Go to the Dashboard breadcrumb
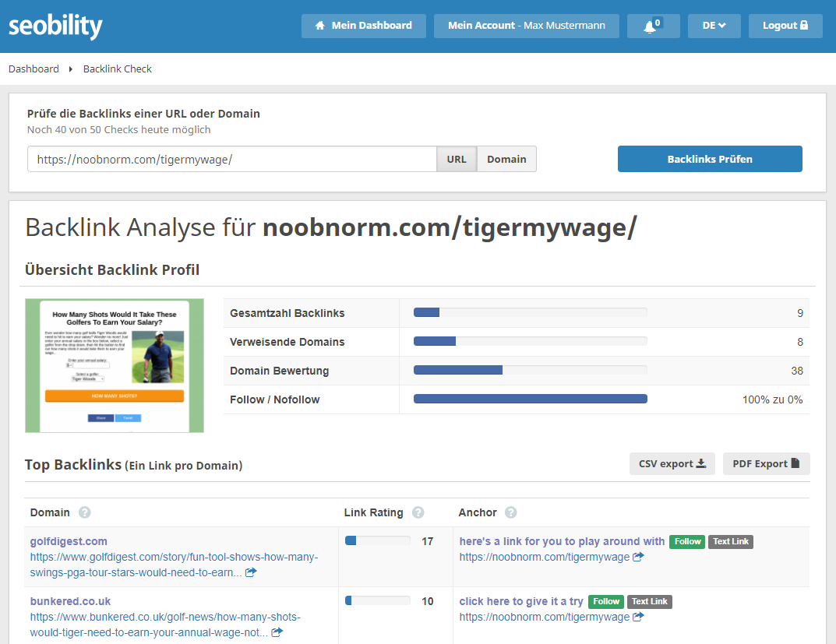The height and width of the screenshot is (644, 836). click(34, 69)
